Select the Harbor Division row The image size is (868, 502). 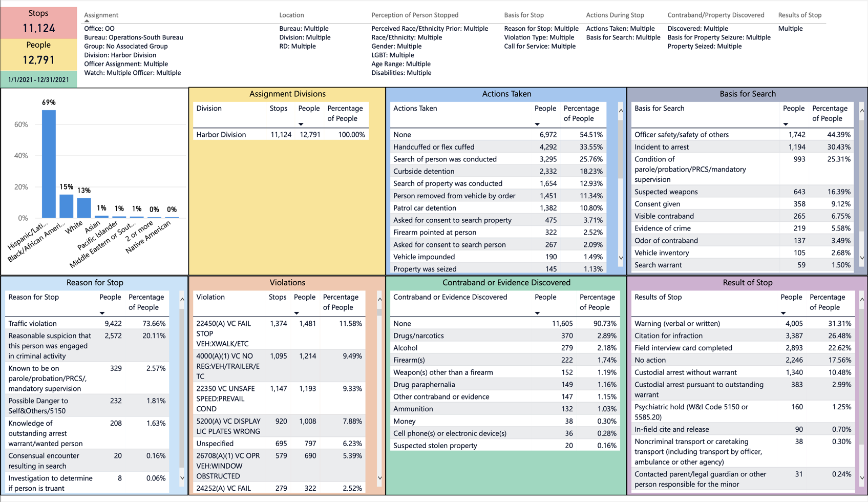point(281,135)
